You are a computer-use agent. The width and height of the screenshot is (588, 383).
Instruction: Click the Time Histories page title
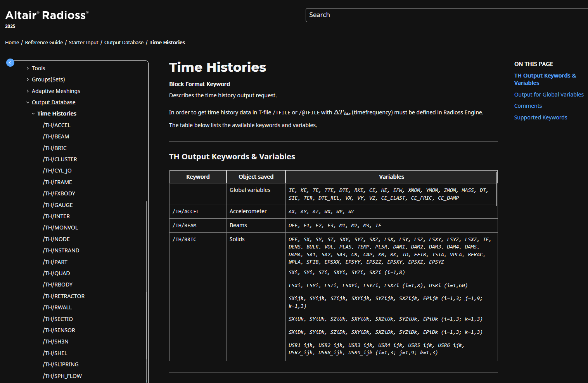(x=218, y=67)
